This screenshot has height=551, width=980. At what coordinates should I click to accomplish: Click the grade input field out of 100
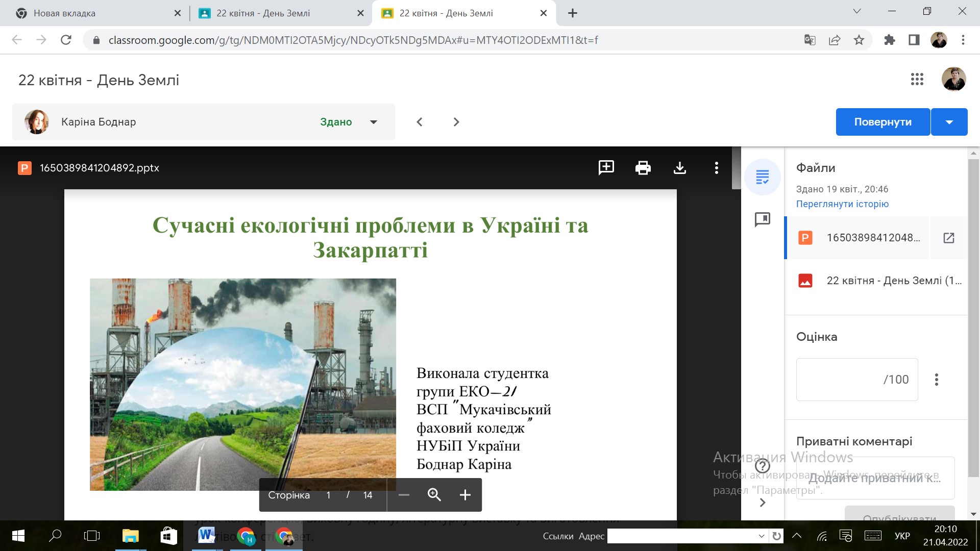coord(857,380)
